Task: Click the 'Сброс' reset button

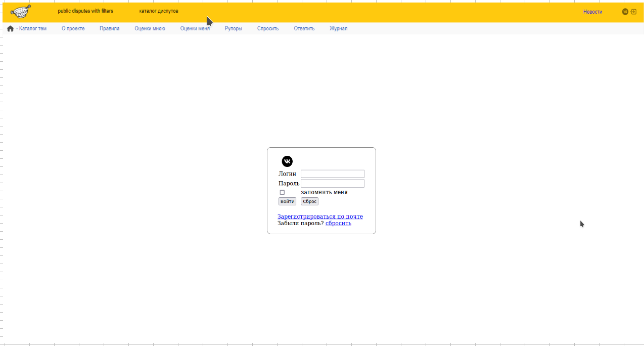Action: (309, 201)
